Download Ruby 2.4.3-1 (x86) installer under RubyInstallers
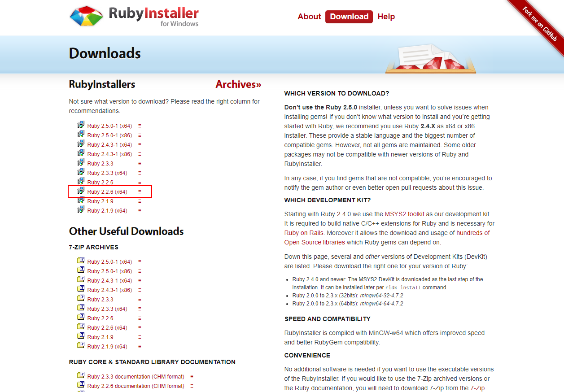 pos(109,154)
